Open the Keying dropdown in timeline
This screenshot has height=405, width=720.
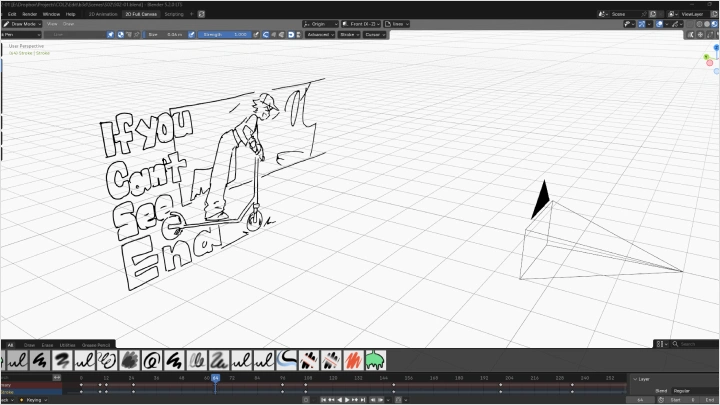(x=34, y=400)
